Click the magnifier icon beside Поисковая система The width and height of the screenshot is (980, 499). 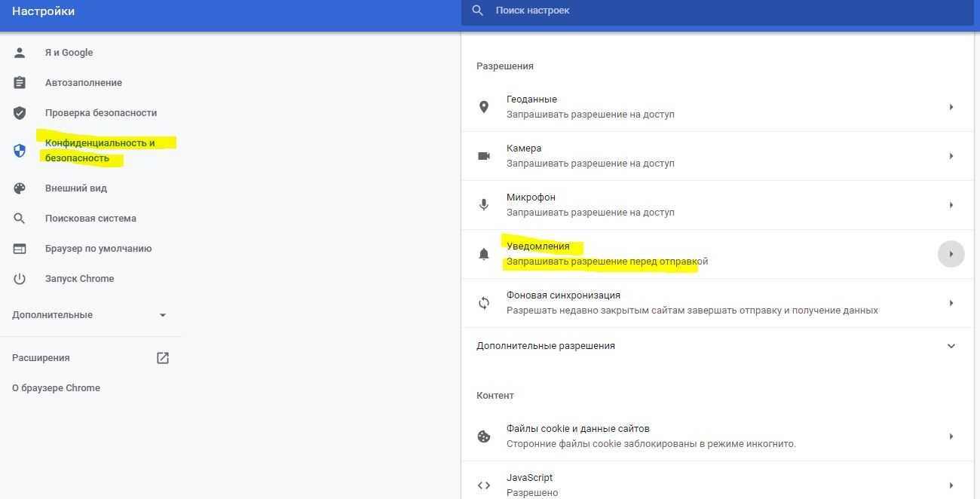20,219
